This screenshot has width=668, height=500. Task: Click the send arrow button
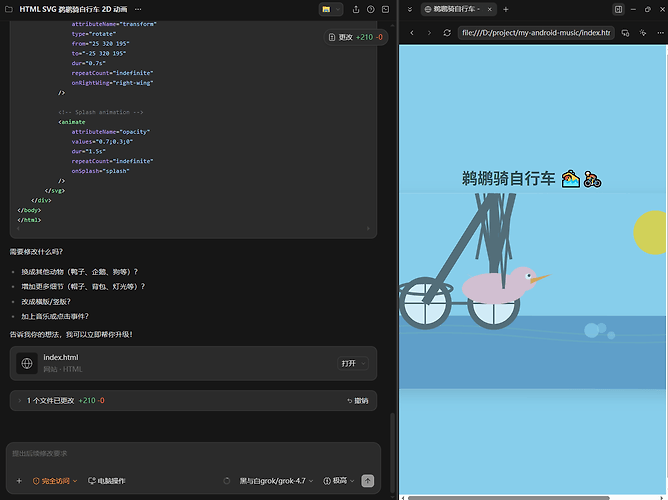point(368,481)
